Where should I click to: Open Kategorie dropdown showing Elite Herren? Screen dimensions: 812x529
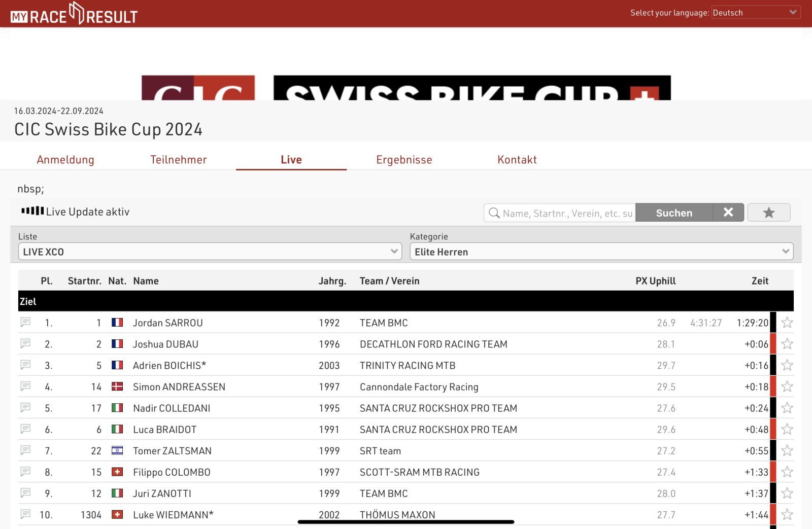pyautogui.click(x=601, y=252)
